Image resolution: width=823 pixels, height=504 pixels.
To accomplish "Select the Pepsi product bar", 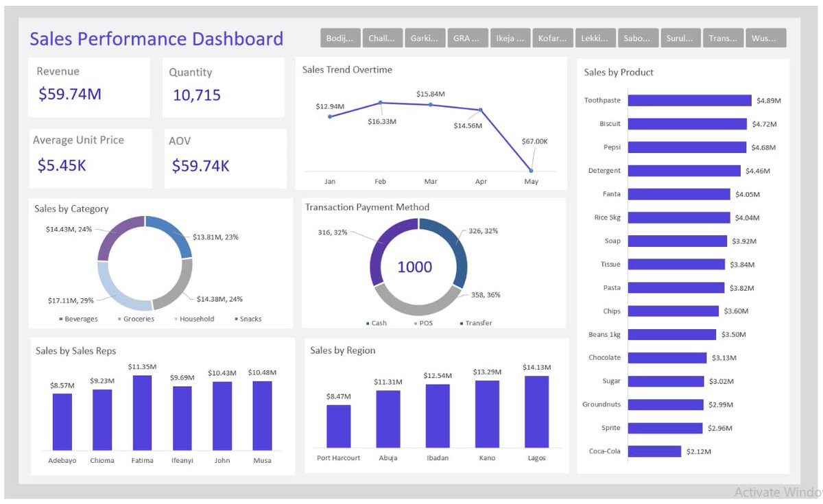I will click(687, 147).
